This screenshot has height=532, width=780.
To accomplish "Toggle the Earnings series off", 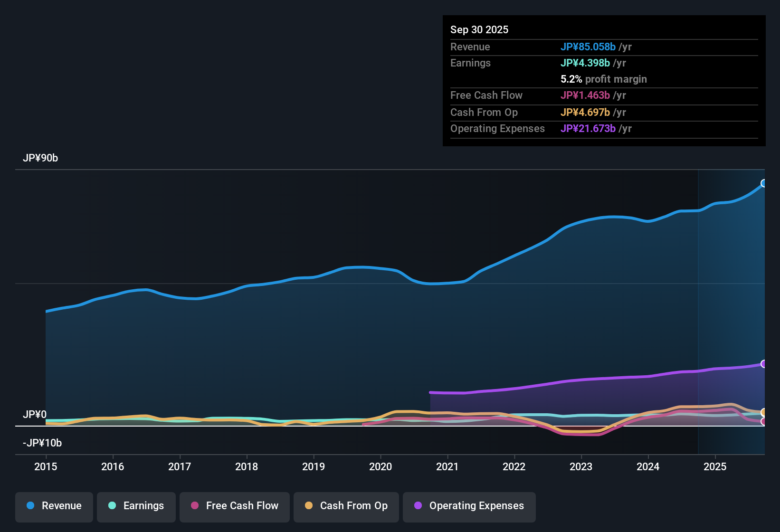I will tap(136, 506).
